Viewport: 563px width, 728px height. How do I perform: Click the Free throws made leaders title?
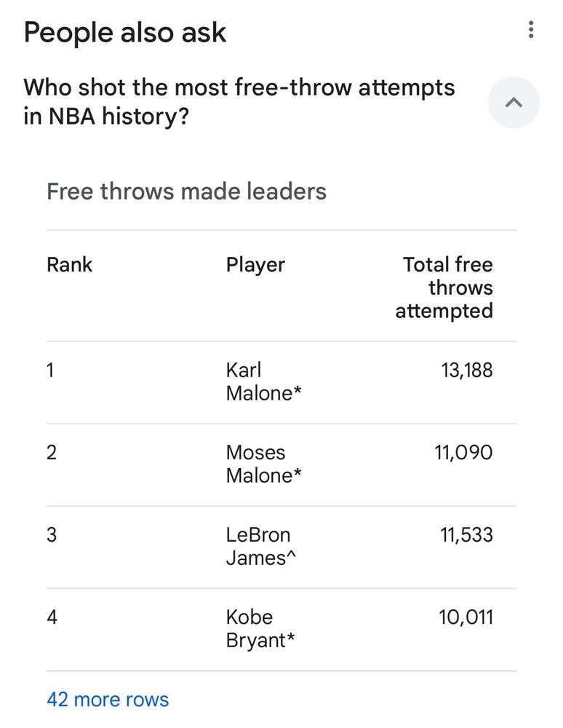[x=186, y=191]
